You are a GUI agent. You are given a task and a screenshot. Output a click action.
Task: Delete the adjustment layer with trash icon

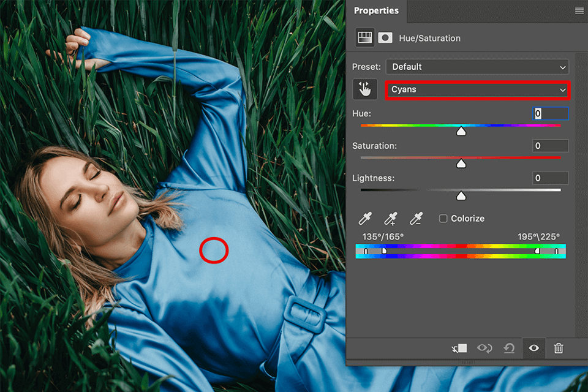tap(559, 348)
